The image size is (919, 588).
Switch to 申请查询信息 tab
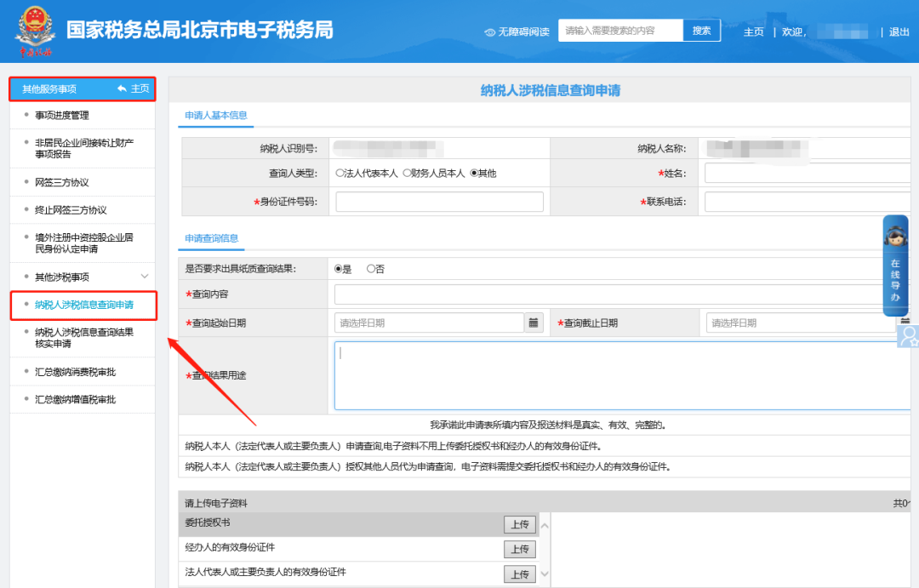click(x=212, y=238)
